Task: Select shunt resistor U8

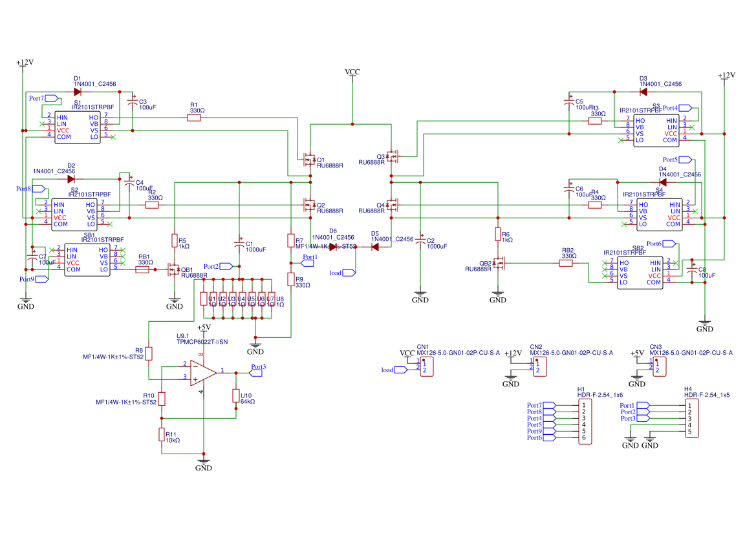Action: pos(272,299)
